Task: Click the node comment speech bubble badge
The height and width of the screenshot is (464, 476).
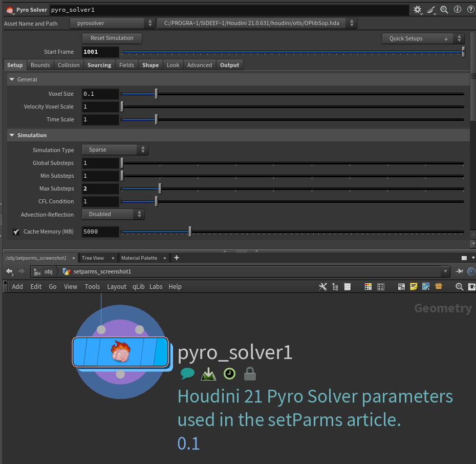Action: coord(187,373)
